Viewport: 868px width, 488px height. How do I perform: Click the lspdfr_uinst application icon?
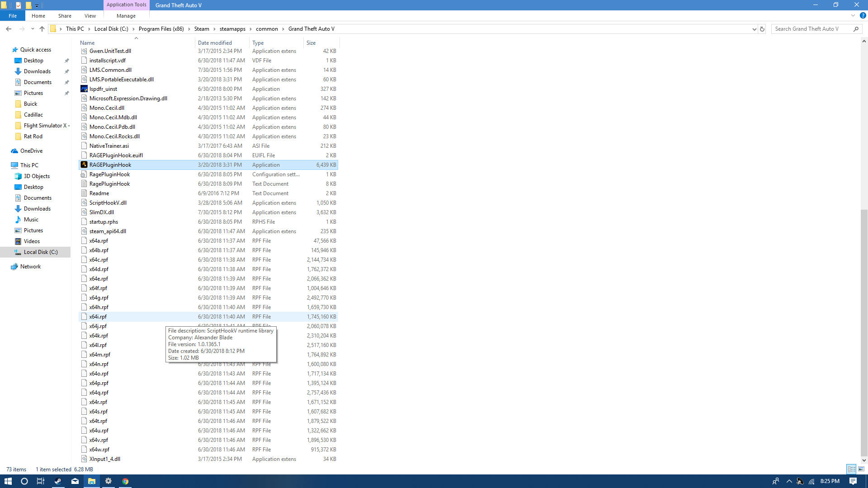click(84, 89)
